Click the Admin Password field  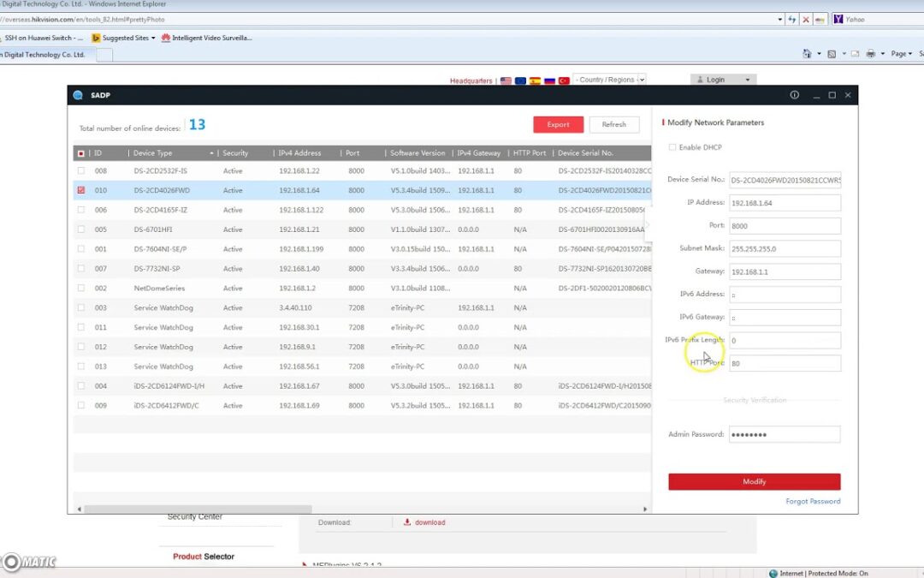[785, 435]
